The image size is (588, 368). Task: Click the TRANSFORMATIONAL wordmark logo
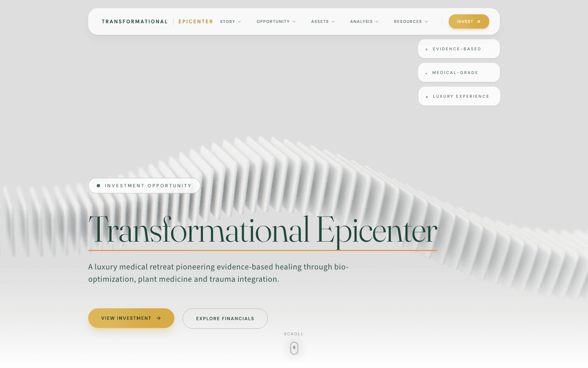pos(135,21)
